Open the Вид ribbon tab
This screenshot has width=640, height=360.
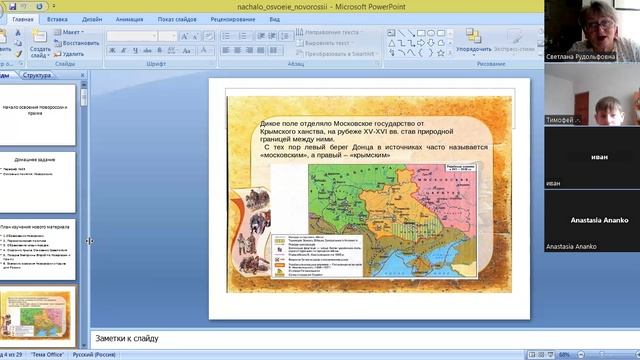pyautogui.click(x=274, y=19)
